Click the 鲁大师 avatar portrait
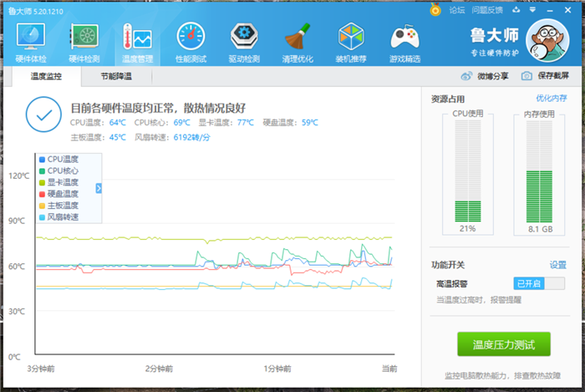Viewport: 585px width, 392px height. (x=547, y=40)
